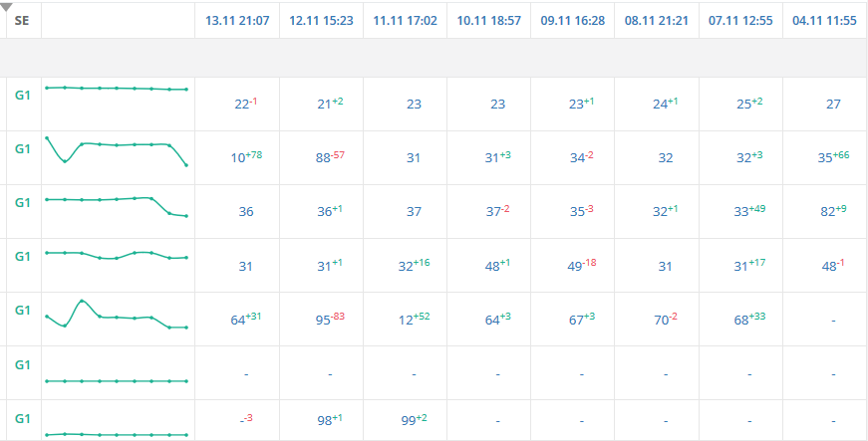The image size is (868, 441).
Task: Select the 09.11 16:28 column header
Action: click(x=573, y=21)
